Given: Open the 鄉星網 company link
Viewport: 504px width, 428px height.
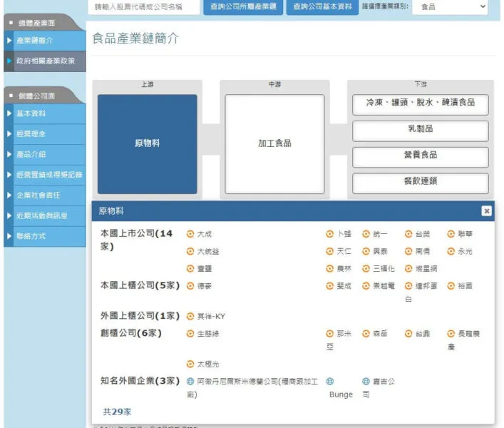Looking at the screenshot, I should click(x=426, y=268).
